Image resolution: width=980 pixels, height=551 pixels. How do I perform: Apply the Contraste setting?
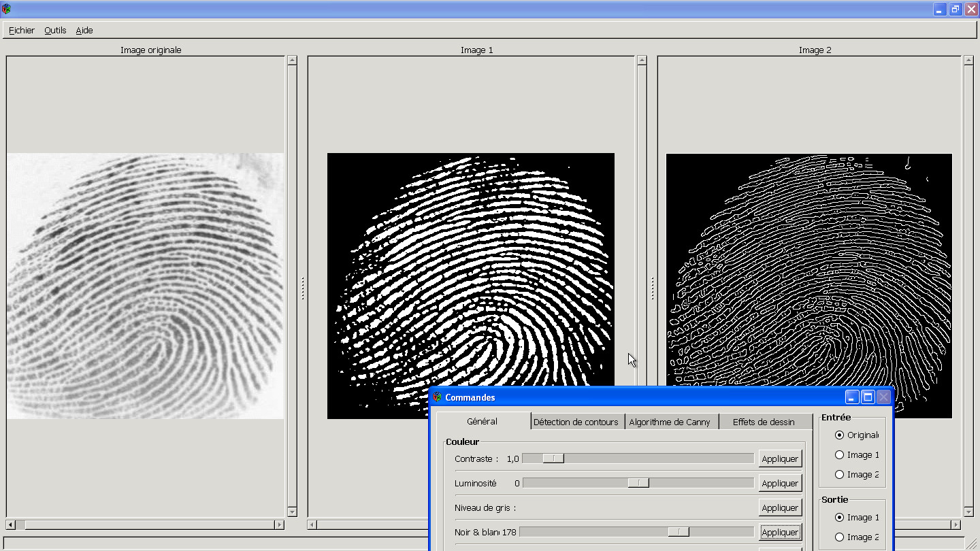pos(780,459)
